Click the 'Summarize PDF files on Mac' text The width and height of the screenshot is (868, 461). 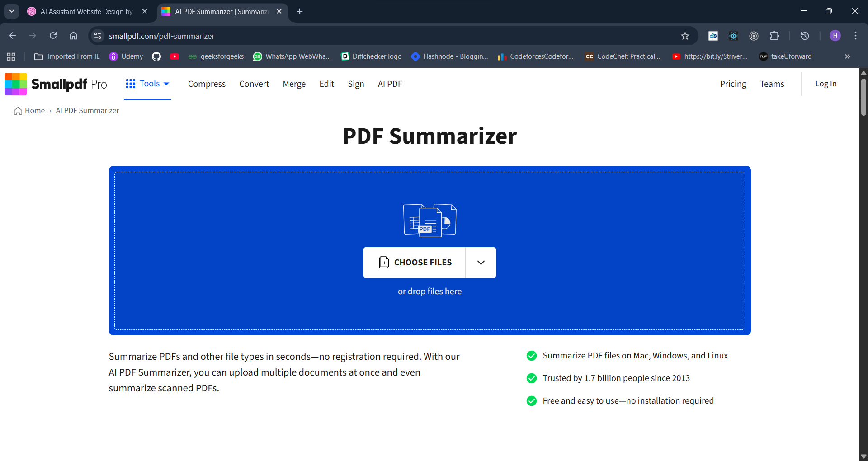click(635, 356)
